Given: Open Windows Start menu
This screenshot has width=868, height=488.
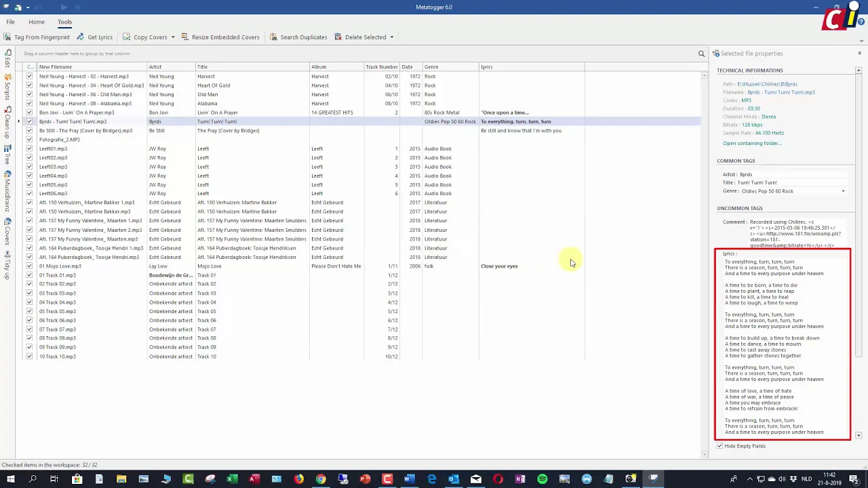Looking at the screenshot, I should coord(10,480).
